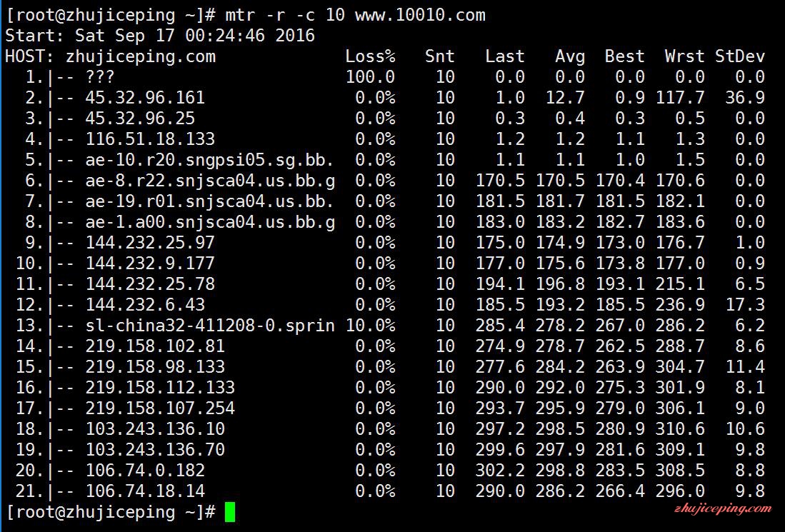Screen dimensions: 785x532
Task: Click the 302.2 last value
Action: point(500,471)
